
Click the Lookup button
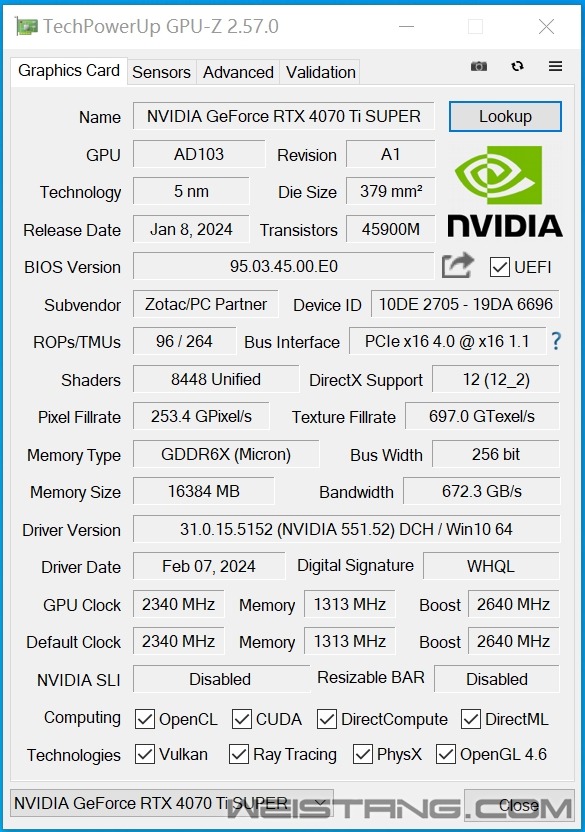tap(505, 116)
